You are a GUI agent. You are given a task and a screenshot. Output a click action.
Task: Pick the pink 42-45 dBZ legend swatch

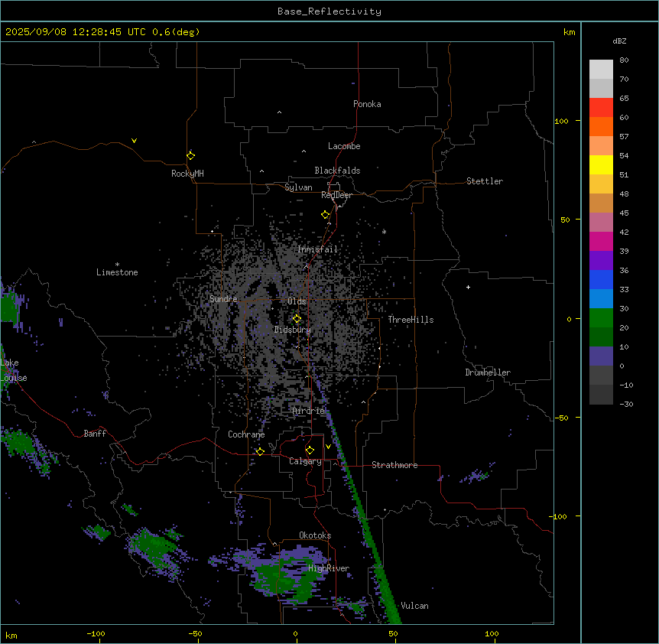point(601,223)
